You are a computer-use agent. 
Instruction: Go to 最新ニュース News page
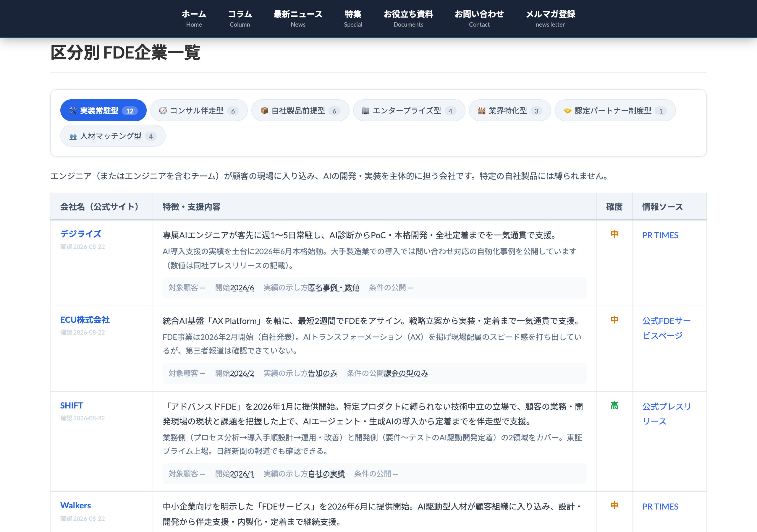[298, 18]
